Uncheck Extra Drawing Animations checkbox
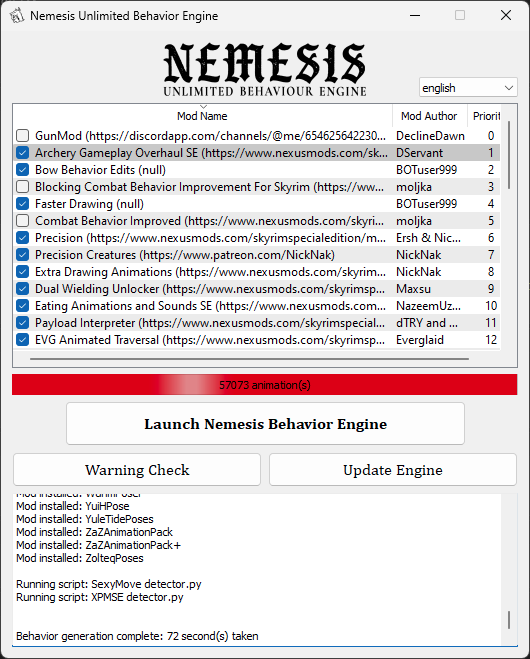Screen dimensions: 530x659 [22, 272]
